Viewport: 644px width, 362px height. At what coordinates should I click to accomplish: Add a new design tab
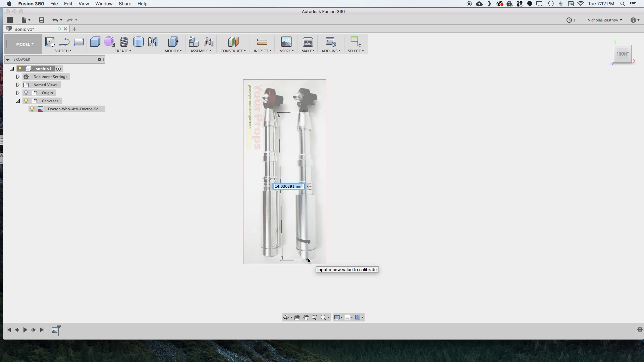(x=74, y=29)
